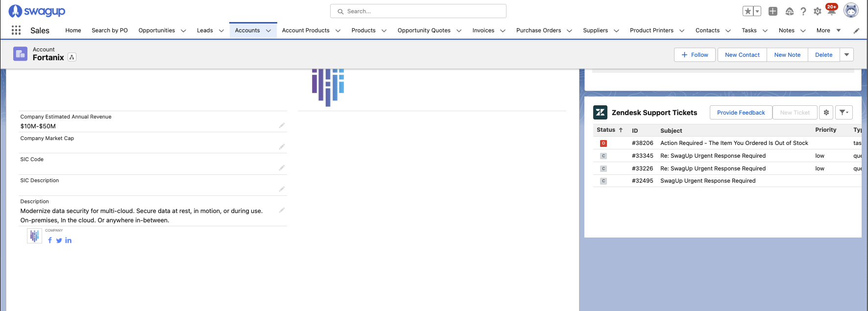This screenshot has width=868, height=311.
Task: Go to the Search by PO tab
Action: tap(110, 30)
